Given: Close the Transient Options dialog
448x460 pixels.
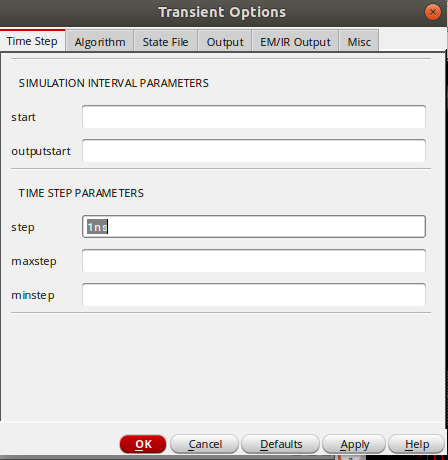Looking at the screenshot, I should [433, 12].
